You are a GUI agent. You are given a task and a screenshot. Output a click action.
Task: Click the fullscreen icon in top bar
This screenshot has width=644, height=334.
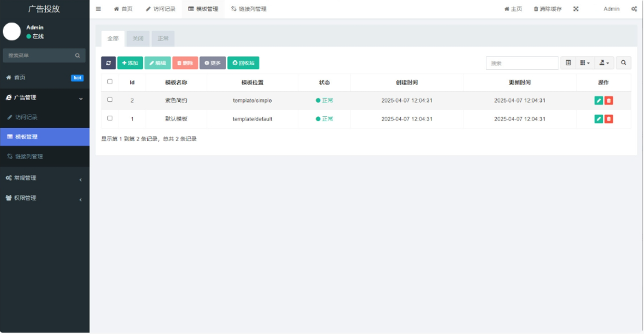click(576, 9)
